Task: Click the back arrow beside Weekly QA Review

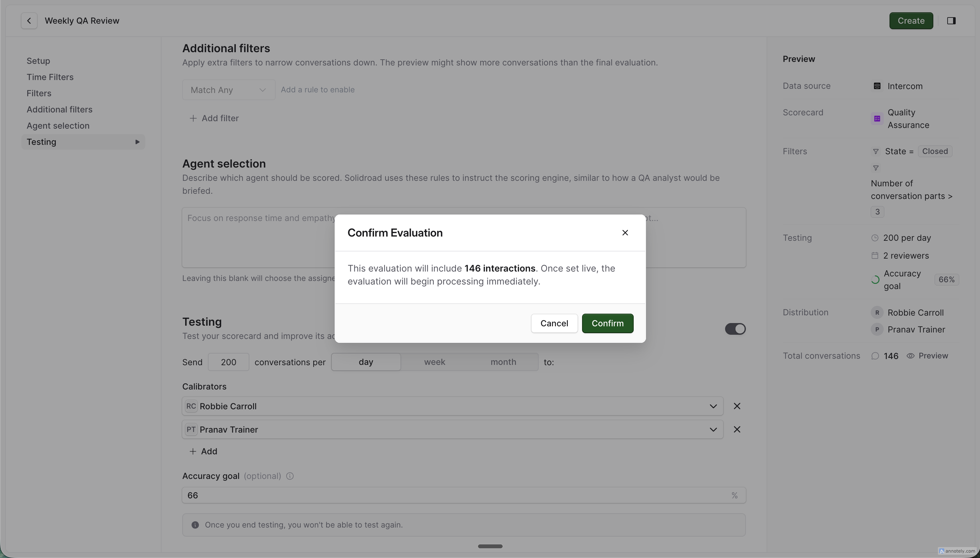Action: [29, 21]
